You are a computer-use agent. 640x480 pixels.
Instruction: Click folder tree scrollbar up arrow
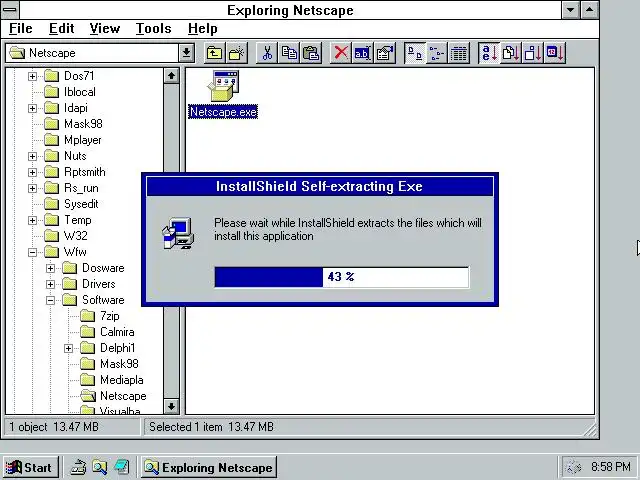[171, 76]
